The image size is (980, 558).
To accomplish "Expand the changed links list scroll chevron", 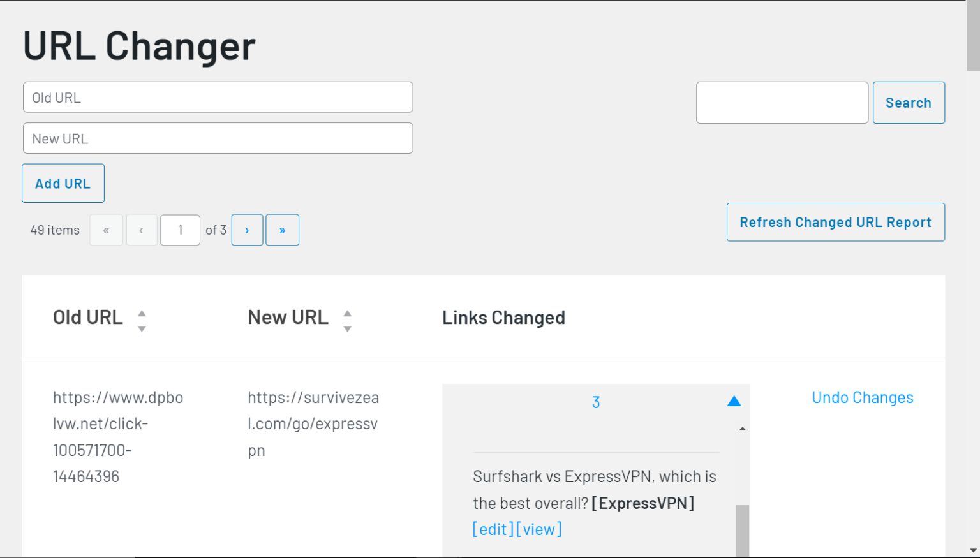I will [x=742, y=429].
